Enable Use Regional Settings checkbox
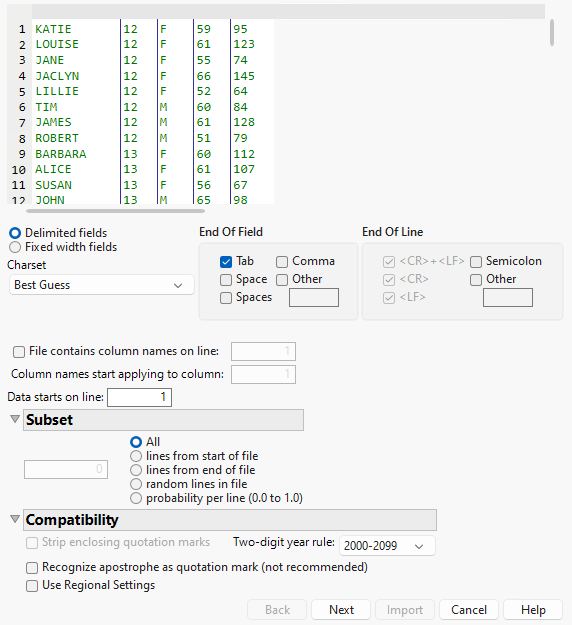The height and width of the screenshot is (625, 572). pos(32,586)
